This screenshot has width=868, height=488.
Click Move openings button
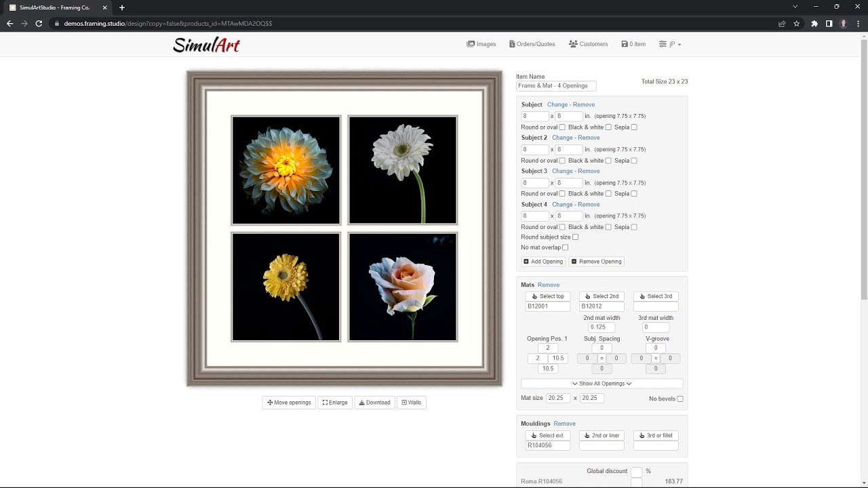point(289,403)
